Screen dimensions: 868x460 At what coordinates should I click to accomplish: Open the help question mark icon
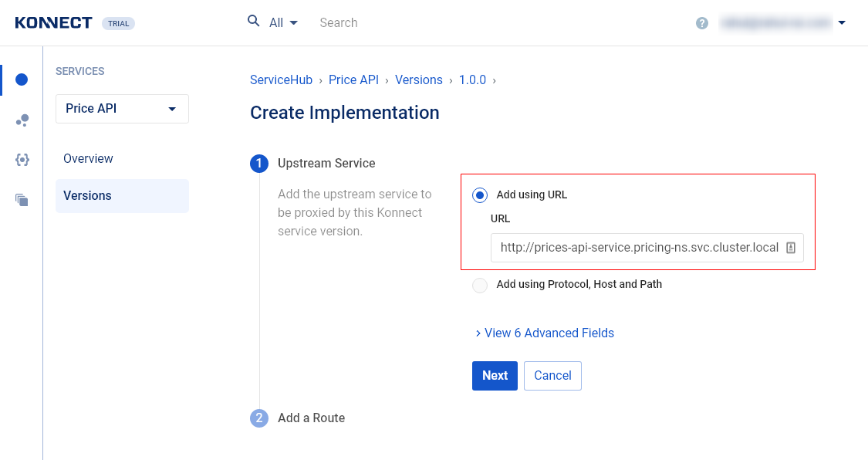pos(702,23)
